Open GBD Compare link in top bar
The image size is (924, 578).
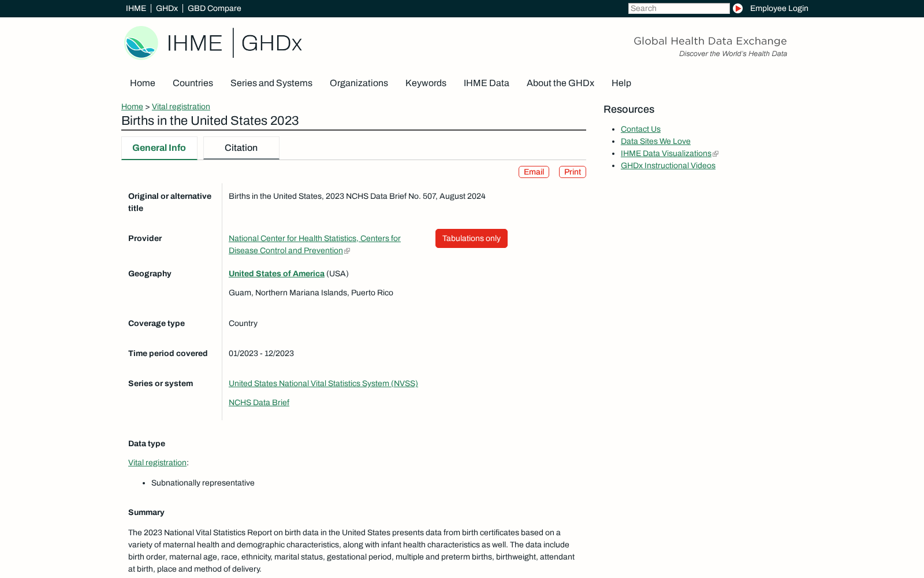click(x=214, y=8)
